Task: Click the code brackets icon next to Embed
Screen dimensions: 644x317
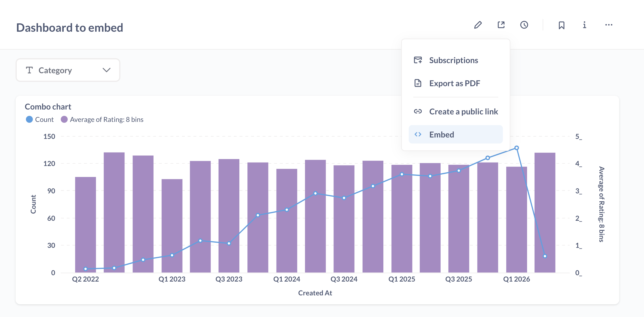Action: pyautogui.click(x=418, y=134)
